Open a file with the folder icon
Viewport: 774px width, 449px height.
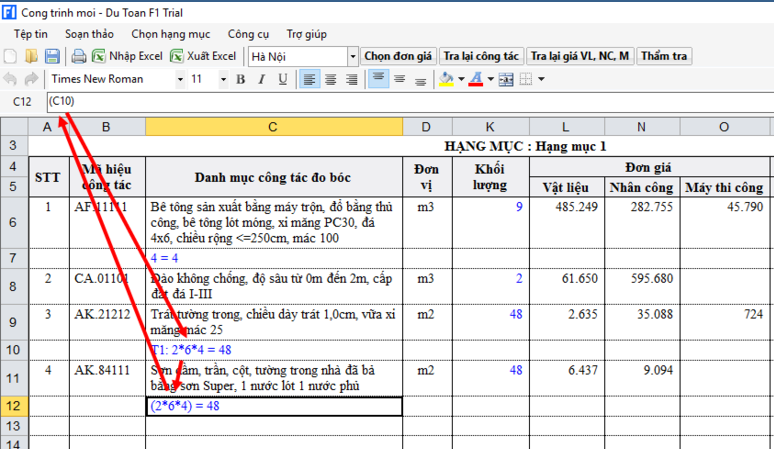31,56
